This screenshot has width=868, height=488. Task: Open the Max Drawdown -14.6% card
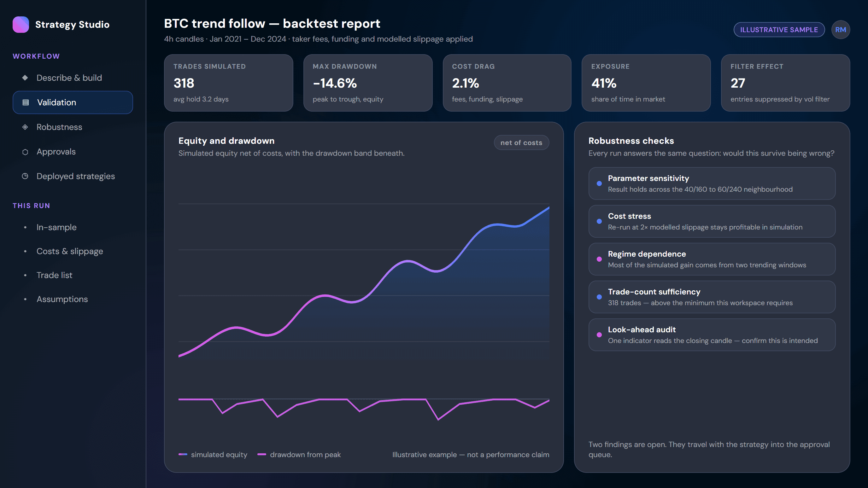tap(368, 83)
